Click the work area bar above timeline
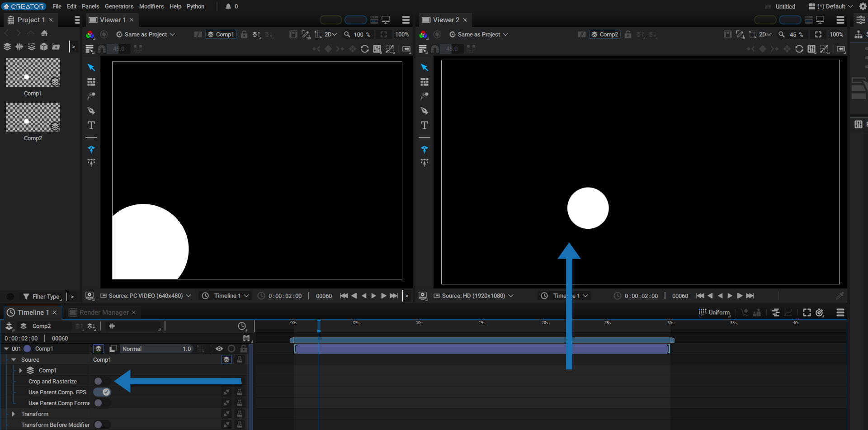The width and height of the screenshot is (868, 430). [x=482, y=340]
